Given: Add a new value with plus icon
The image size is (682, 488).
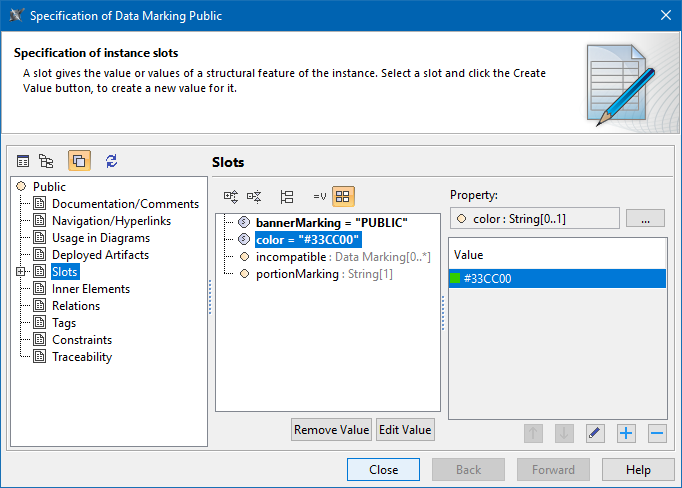Looking at the screenshot, I should pyautogui.click(x=626, y=433).
